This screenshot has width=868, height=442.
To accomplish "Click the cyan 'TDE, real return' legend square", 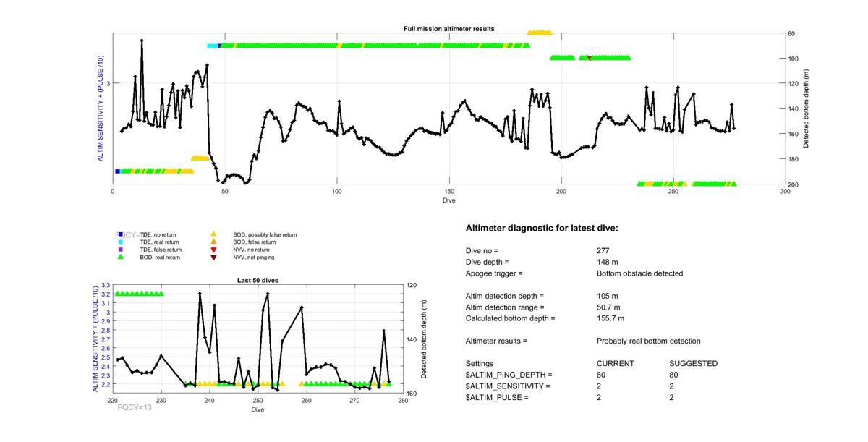I will click(x=121, y=242).
